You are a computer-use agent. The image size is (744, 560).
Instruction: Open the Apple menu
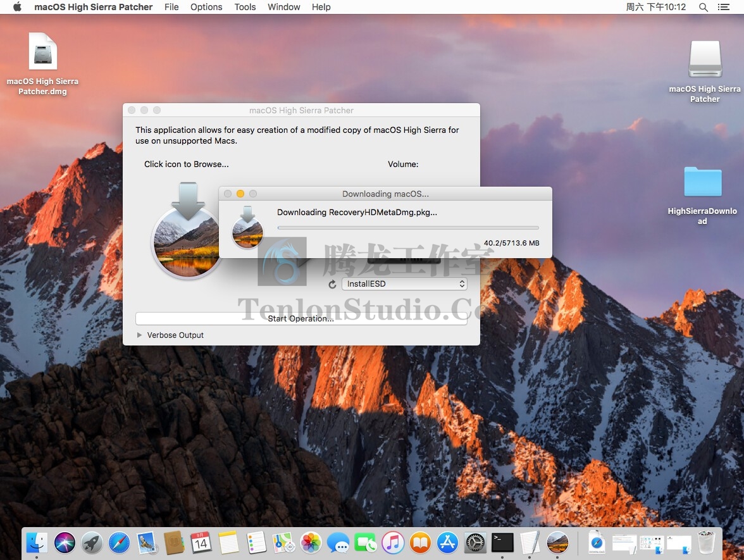coord(17,6)
